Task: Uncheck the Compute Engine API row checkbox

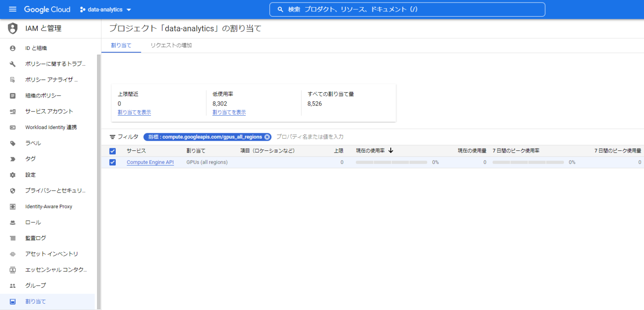Action: pos(112,162)
